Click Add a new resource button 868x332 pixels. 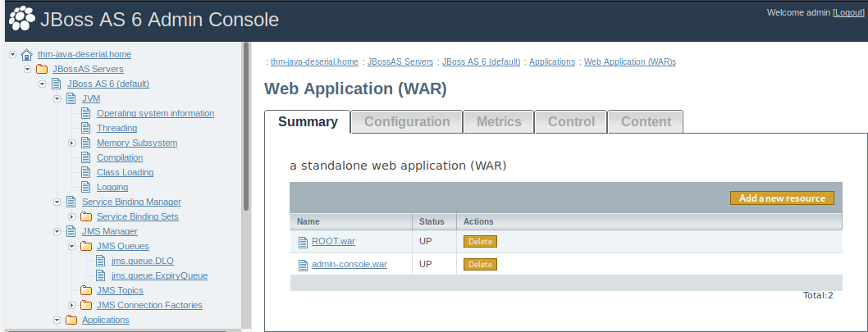point(782,198)
